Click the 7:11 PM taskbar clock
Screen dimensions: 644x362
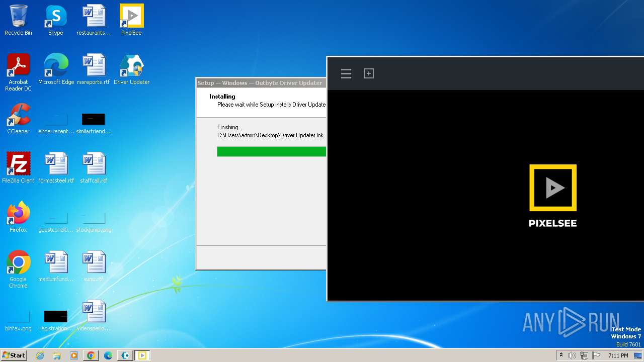(618, 355)
